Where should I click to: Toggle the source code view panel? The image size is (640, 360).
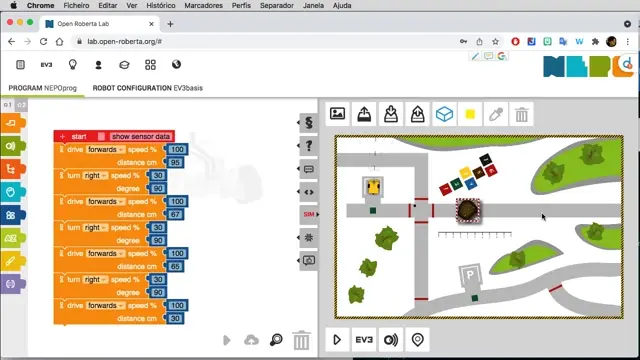tap(309, 192)
